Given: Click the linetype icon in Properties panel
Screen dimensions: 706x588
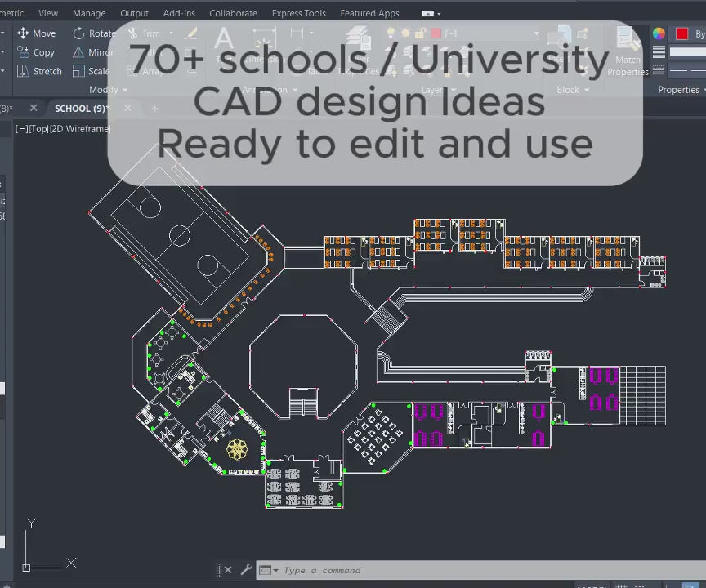Looking at the screenshot, I should click(x=659, y=70).
